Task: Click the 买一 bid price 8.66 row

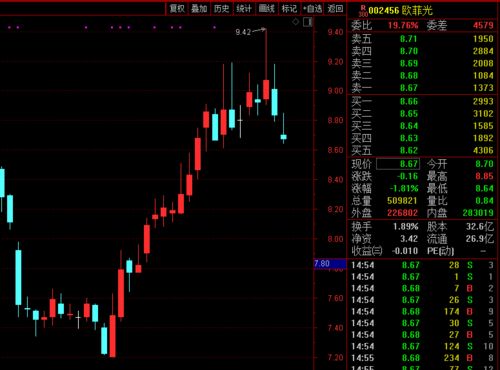Action: 422,101
